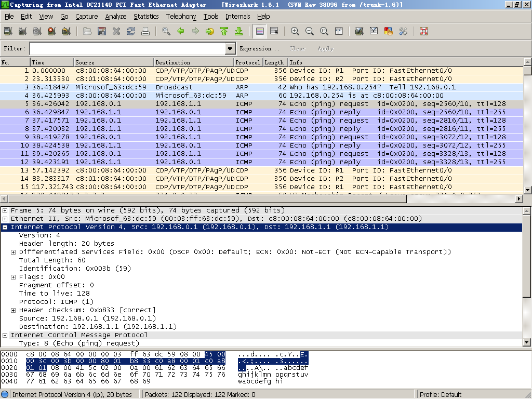
Task: Select 'Protocol: ICMP (1)' field
Action: (56, 302)
